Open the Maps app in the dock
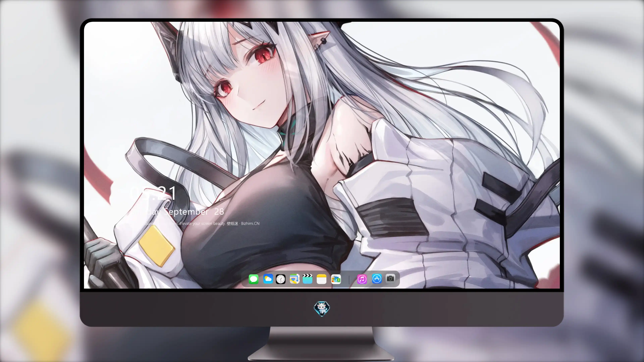 (294, 279)
